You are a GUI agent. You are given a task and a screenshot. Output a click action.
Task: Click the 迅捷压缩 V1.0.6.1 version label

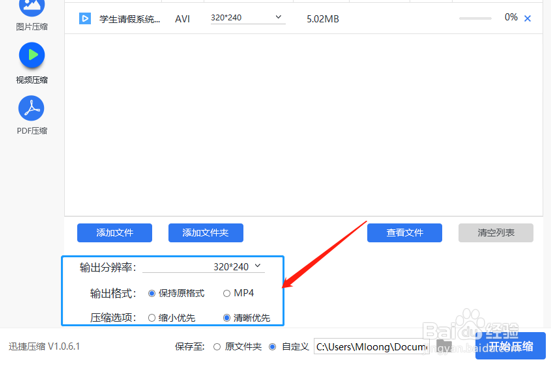click(x=44, y=347)
